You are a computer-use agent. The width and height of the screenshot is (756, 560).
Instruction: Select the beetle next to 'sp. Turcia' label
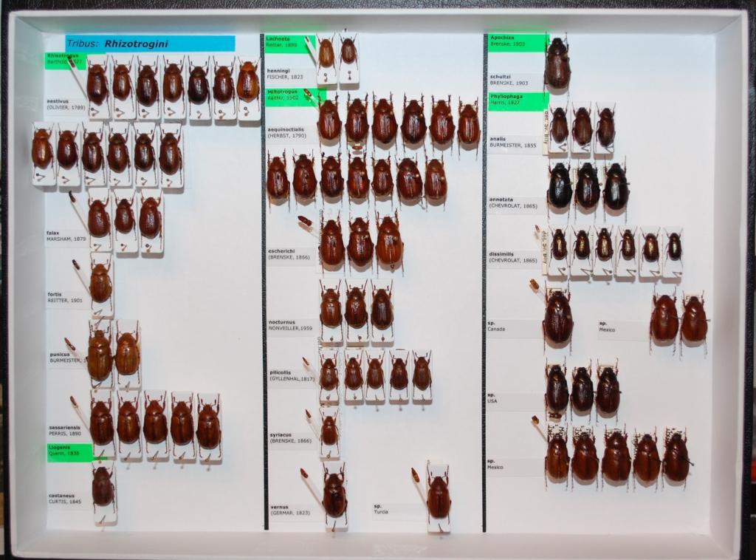[x=439, y=497]
